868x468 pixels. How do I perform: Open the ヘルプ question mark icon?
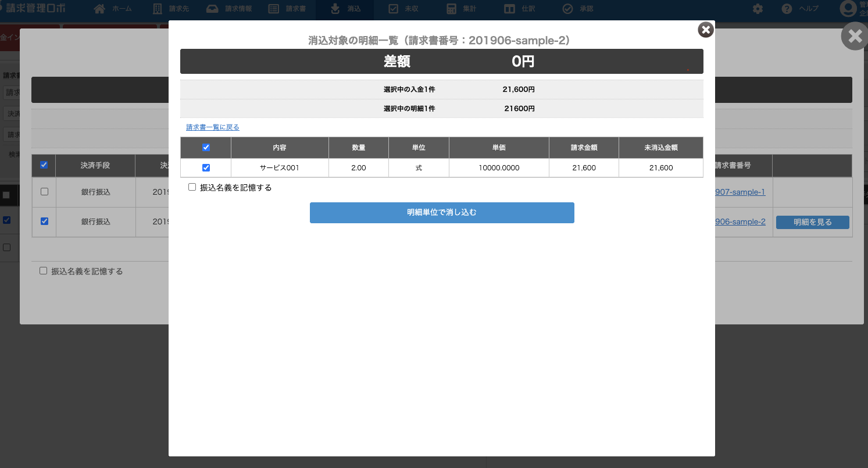(x=787, y=9)
